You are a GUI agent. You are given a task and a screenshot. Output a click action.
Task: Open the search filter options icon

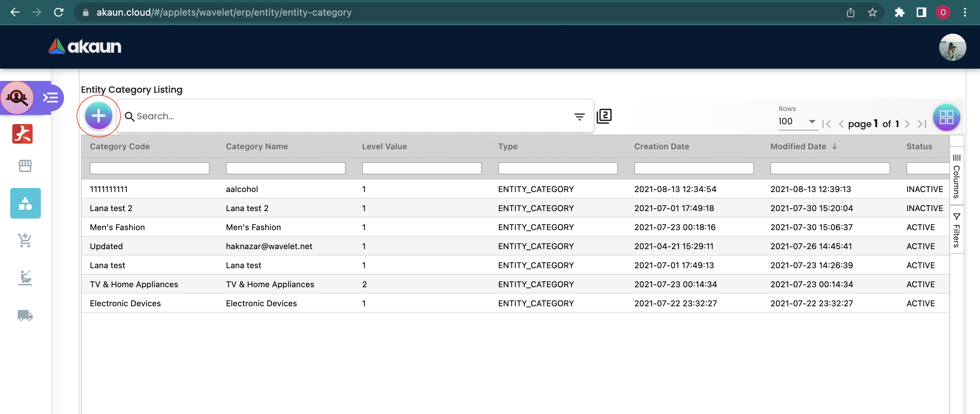[x=579, y=117]
